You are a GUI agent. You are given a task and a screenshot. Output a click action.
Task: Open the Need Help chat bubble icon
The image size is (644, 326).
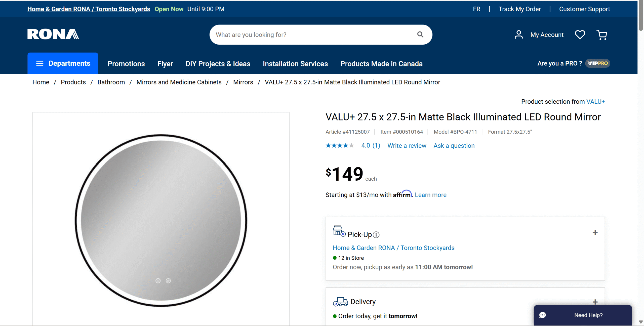[543, 315]
